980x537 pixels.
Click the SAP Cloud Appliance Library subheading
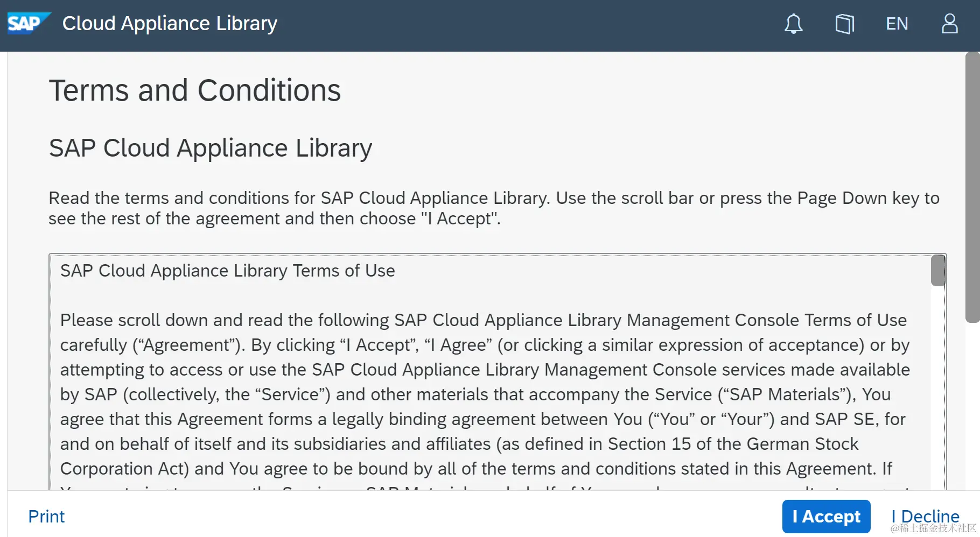tap(210, 148)
